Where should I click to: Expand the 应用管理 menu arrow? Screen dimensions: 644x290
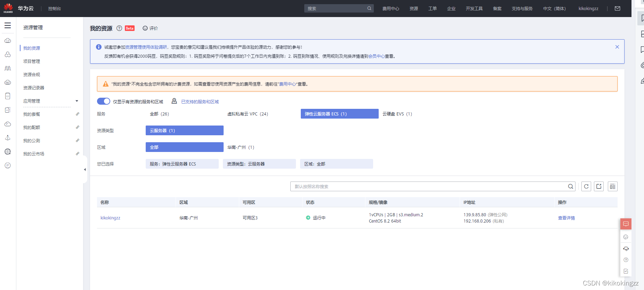tap(77, 101)
